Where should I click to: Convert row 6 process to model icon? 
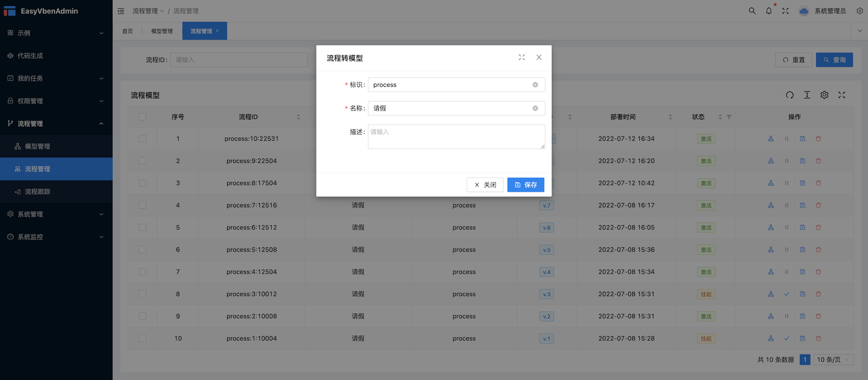[x=802, y=250]
